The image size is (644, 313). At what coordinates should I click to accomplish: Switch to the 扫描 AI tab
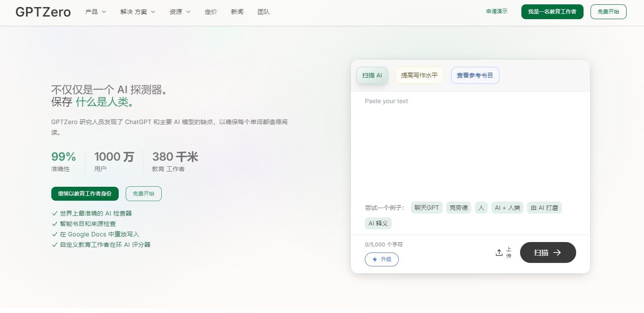pos(372,75)
